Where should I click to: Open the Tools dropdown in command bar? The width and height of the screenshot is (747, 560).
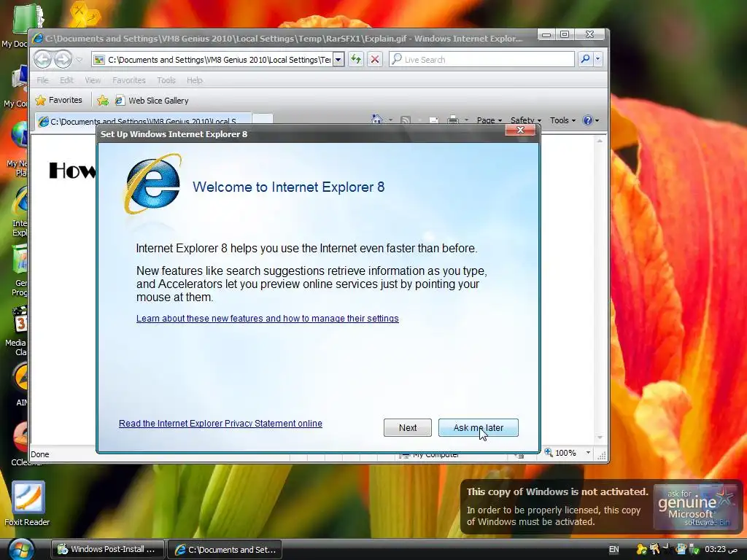[562, 120]
